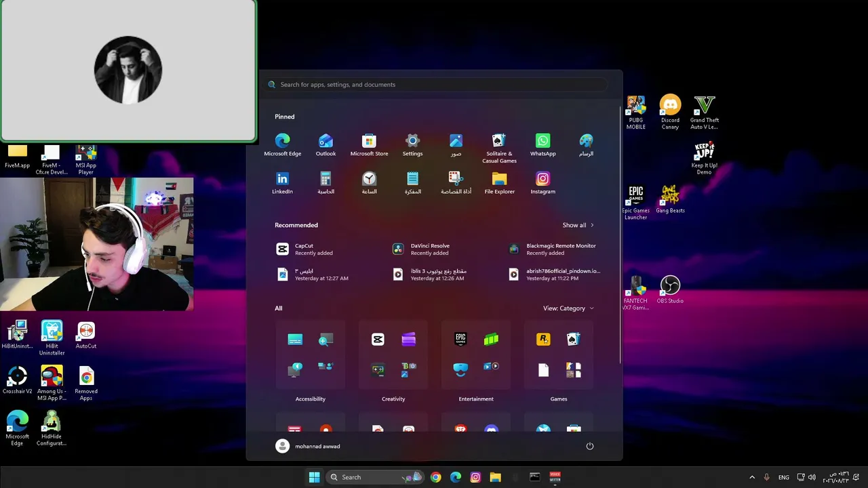Select the HidHide Configuration desktop icon
Screen dimensions: 868x488
pyautogui.click(x=52, y=429)
